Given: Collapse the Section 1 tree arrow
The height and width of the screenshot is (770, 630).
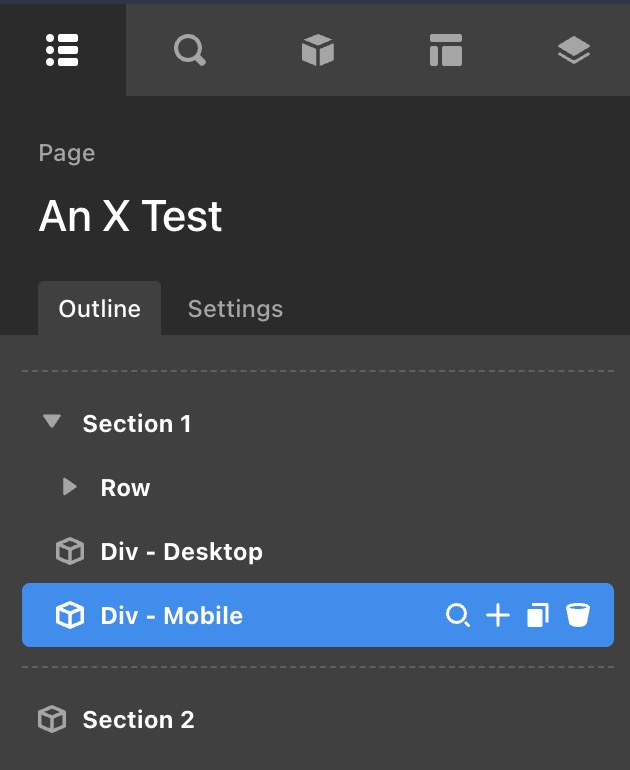Looking at the screenshot, I should pos(52,423).
